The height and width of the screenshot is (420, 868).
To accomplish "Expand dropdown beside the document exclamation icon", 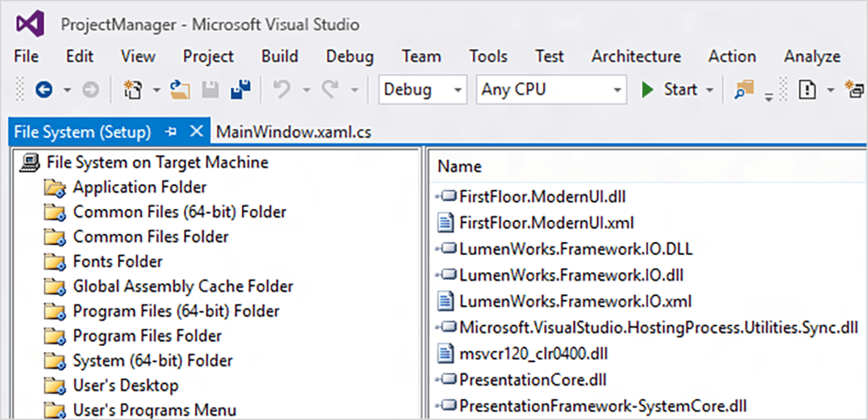I will (x=831, y=90).
